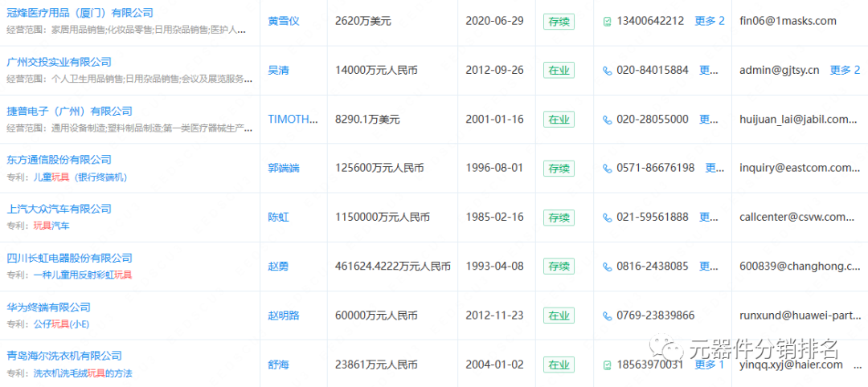Screen dimensions: 868x387
Task: Expand 更多 2 emails for admin@gjtsy.cn
Action: pyautogui.click(x=845, y=70)
